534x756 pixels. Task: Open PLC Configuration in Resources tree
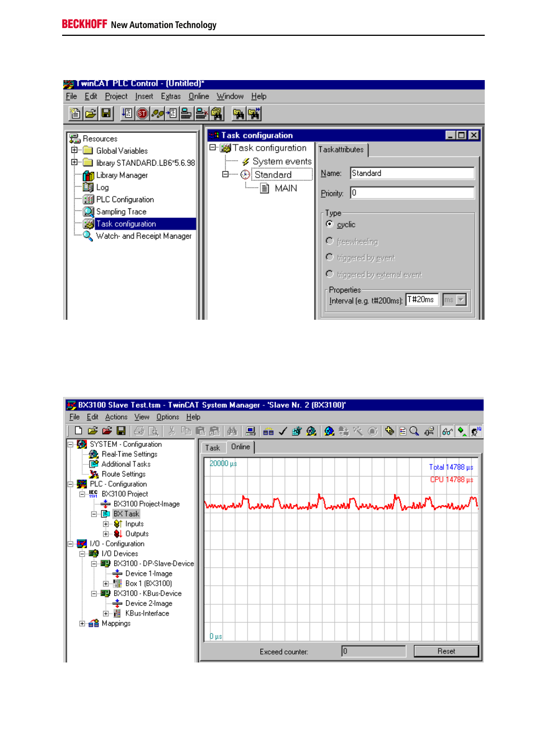(125, 199)
